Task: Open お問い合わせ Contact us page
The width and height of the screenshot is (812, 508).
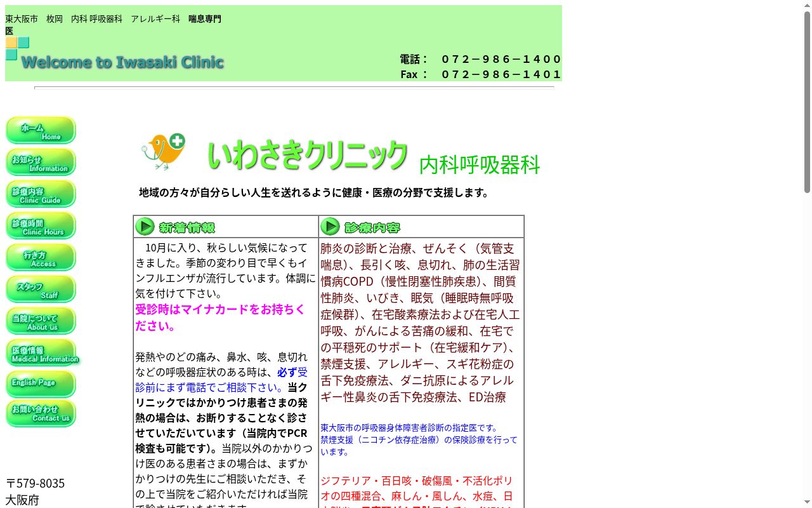Action: tap(41, 413)
